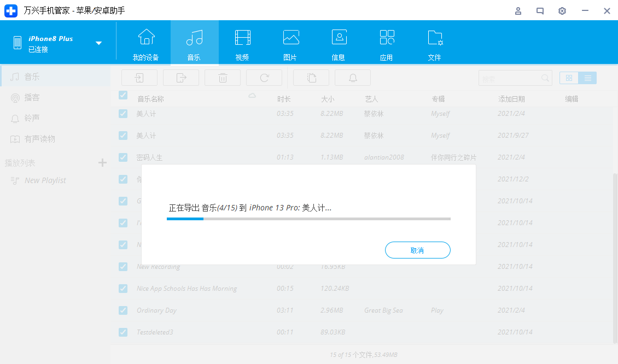This screenshot has width=618, height=364.
Task: Expand the iPhone8 Plus device dropdown
Action: [x=98, y=43]
